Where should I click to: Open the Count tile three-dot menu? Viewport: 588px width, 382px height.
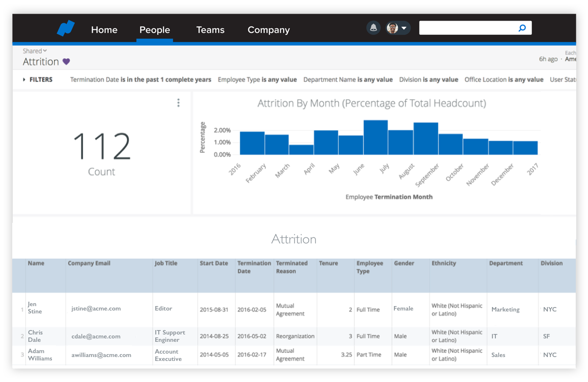click(x=178, y=102)
